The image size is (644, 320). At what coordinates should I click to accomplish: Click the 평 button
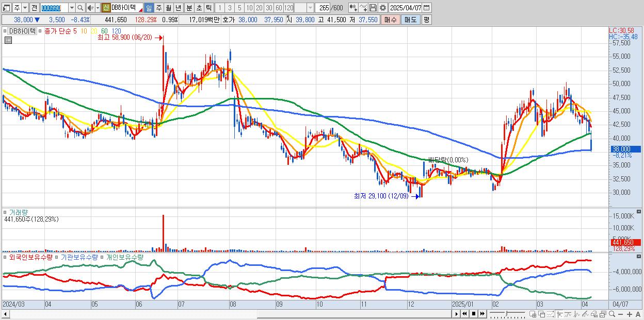click(x=426, y=20)
